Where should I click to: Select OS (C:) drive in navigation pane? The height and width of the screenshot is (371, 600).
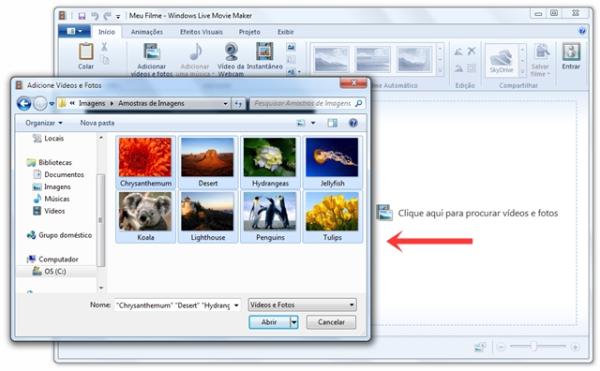tap(49, 272)
